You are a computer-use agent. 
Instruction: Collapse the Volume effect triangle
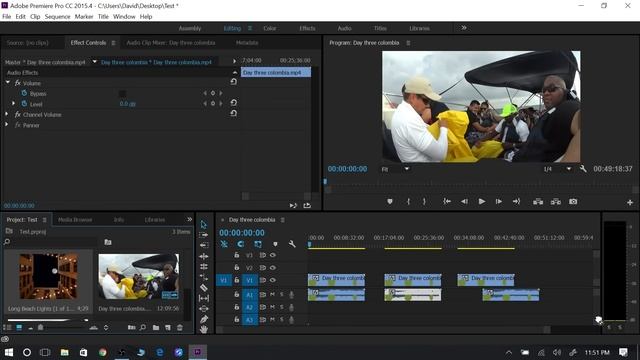pyautogui.click(x=8, y=83)
